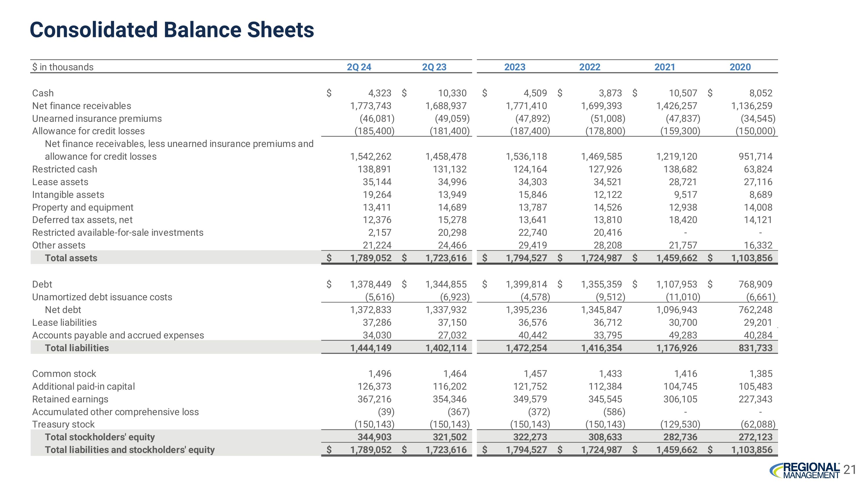The image size is (868, 488).
Task: Click the '$ in thousands' header text
Action: (x=63, y=67)
